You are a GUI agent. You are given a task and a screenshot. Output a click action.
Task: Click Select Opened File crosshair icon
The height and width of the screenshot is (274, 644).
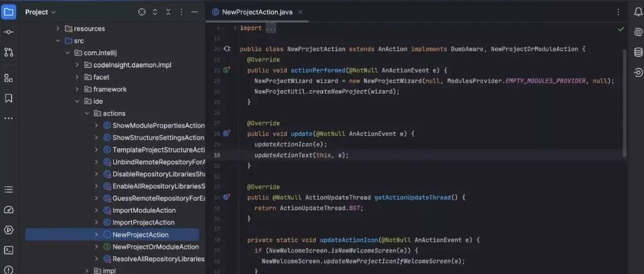(142, 12)
